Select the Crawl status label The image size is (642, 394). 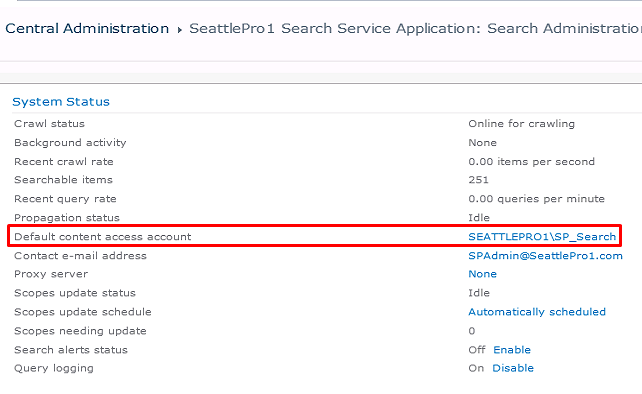(49, 124)
